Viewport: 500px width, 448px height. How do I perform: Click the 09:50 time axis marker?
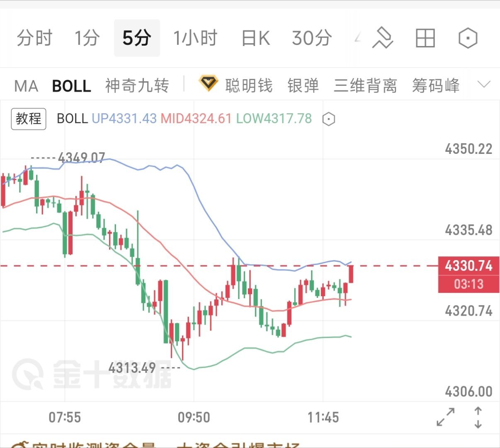[194, 417]
